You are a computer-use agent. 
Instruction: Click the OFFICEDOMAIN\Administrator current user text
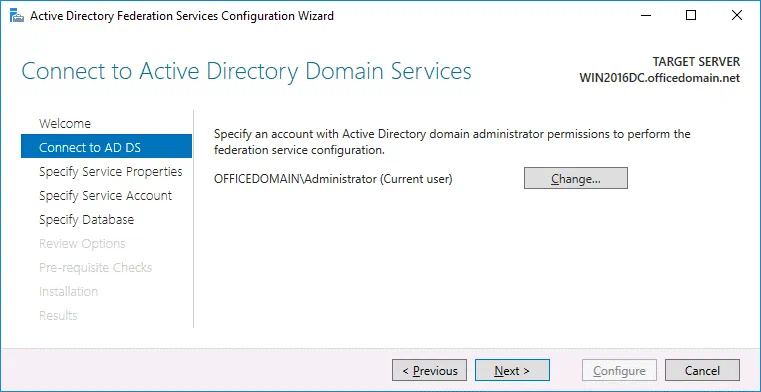333,179
